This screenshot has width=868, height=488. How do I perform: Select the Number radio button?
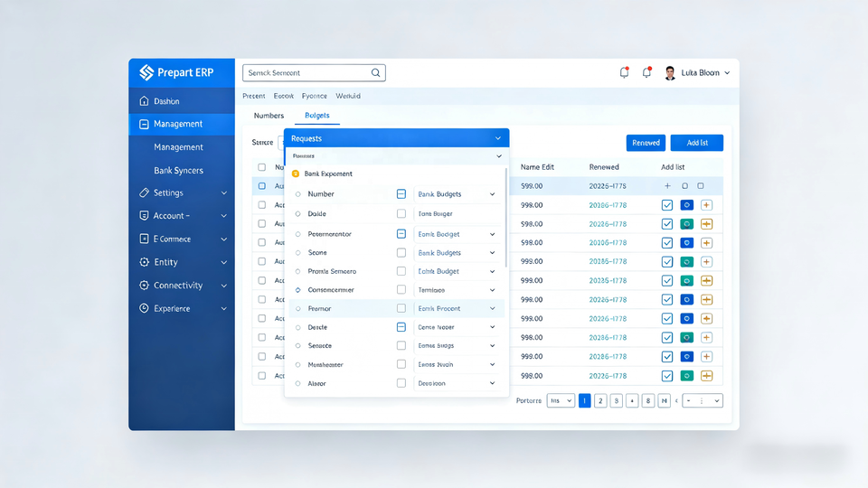pyautogui.click(x=297, y=194)
